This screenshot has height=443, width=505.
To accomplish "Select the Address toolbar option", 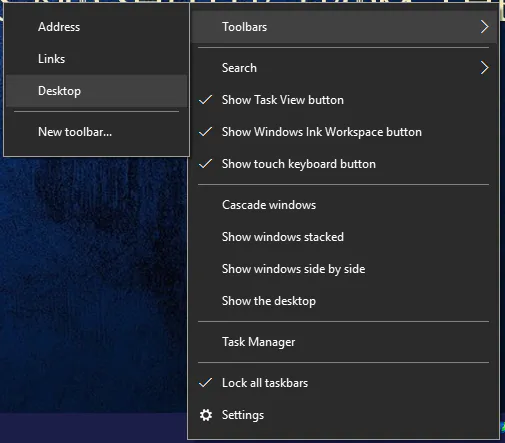I will [x=97, y=27].
